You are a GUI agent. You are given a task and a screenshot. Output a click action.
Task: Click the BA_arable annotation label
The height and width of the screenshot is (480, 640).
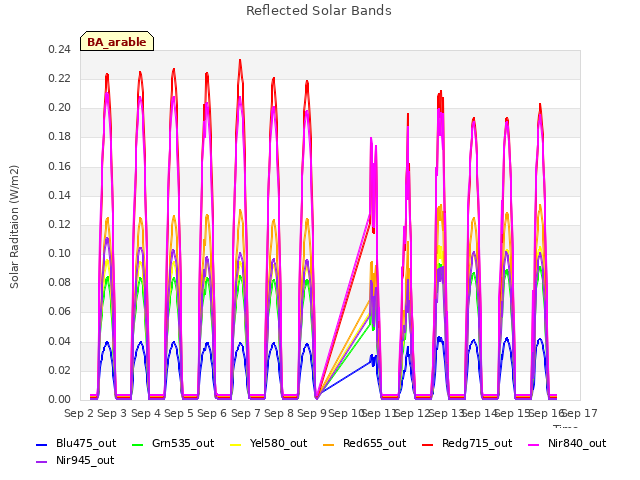click(x=117, y=41)
